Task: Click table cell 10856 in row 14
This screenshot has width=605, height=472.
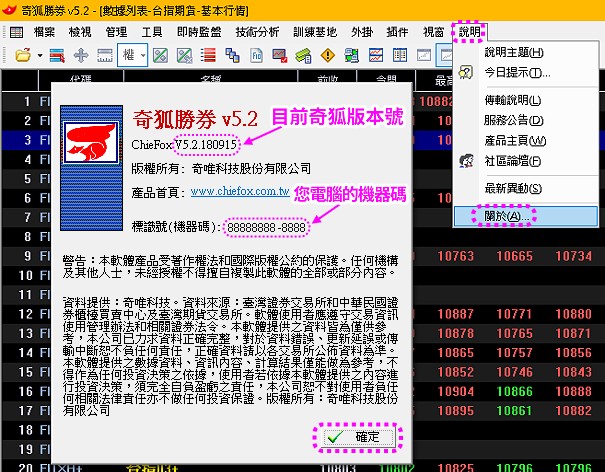Action: [x=573, y=353]
